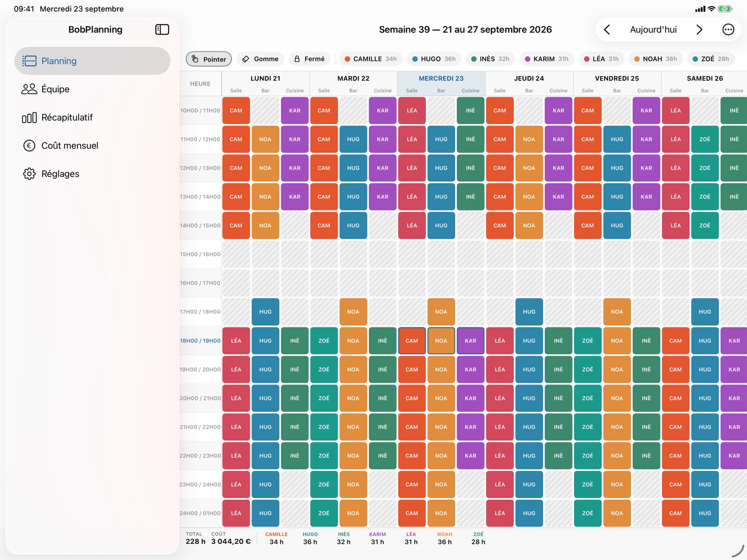Click the 228 h total in the footer
Image resolution: width=747 pixels, height=560 pixels.
[195, 542]
